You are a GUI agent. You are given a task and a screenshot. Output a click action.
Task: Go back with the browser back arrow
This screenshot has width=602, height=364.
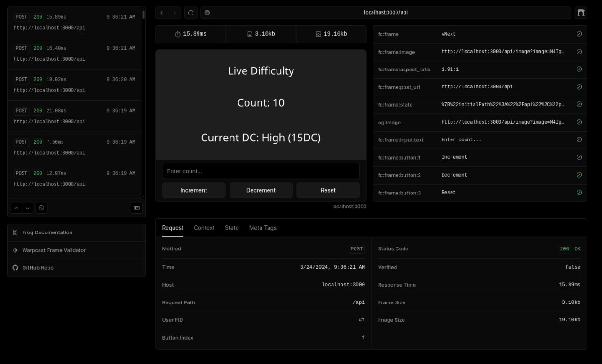162,13
